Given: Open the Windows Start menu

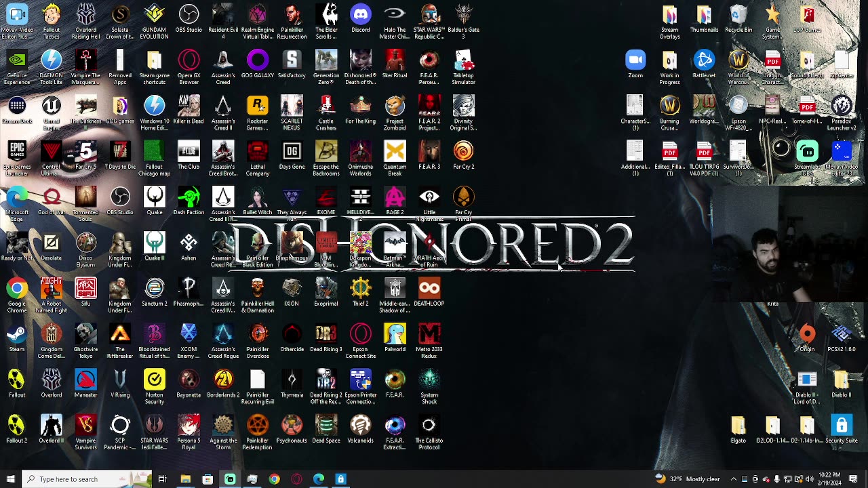Looking at the screenshot, I should 10,479.
